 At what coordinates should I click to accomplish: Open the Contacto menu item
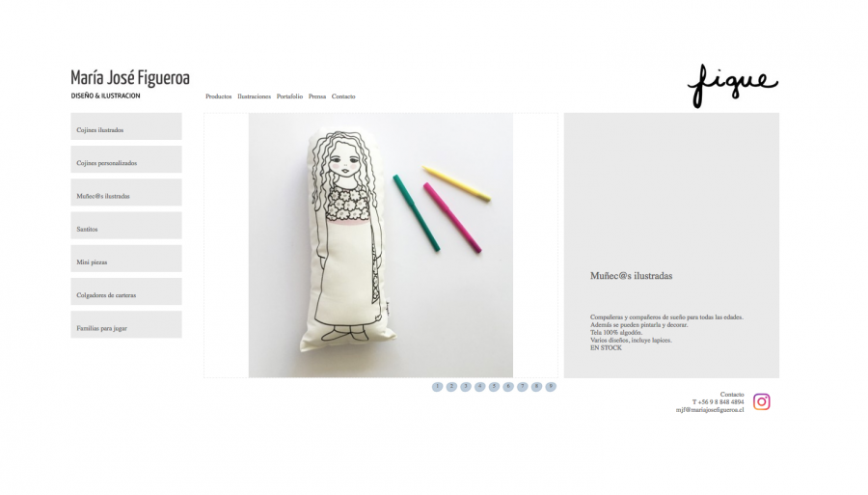[343, 96]
